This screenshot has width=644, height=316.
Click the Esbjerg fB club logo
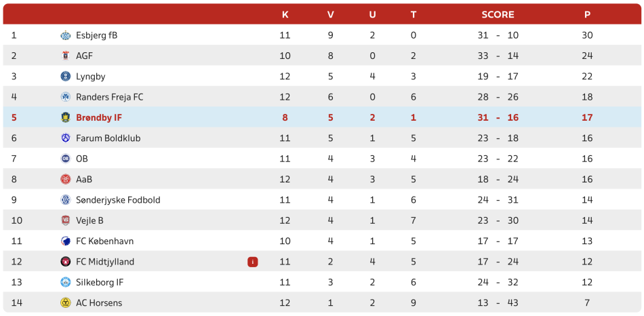[x=65, y=35]
